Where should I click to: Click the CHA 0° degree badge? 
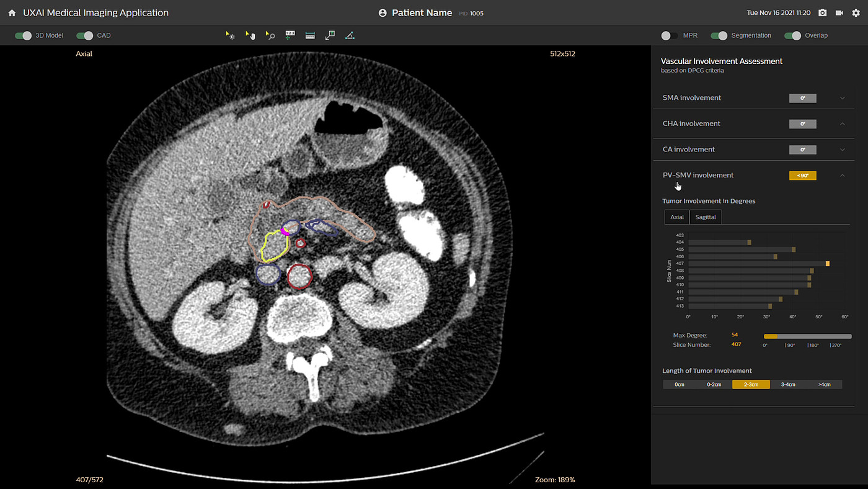803,124
